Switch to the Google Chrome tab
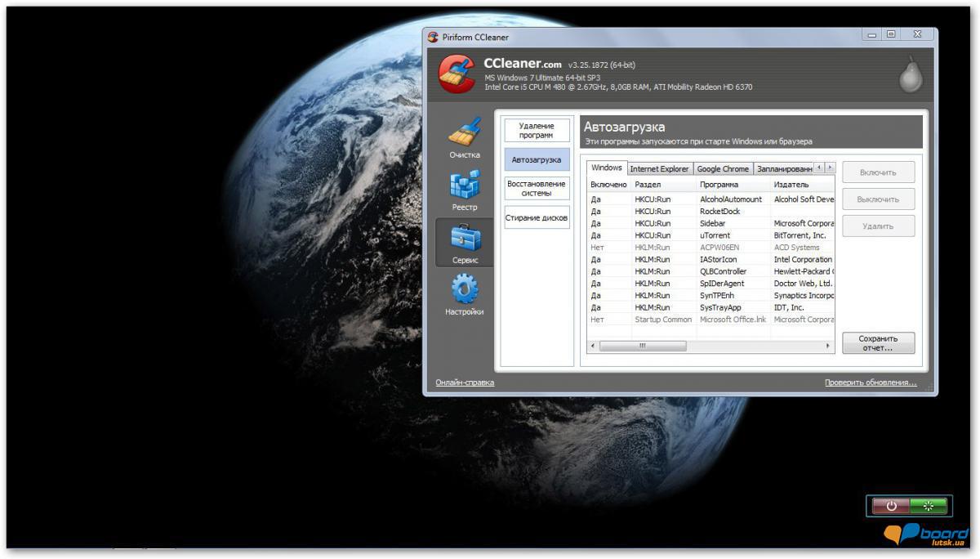This screenshot has width=980, height=559. (x=723, y=168)
